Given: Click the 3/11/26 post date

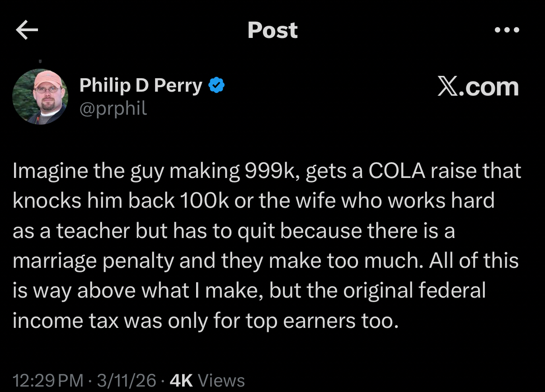Looking at the screenshot, I should click(x=127, y=380).
